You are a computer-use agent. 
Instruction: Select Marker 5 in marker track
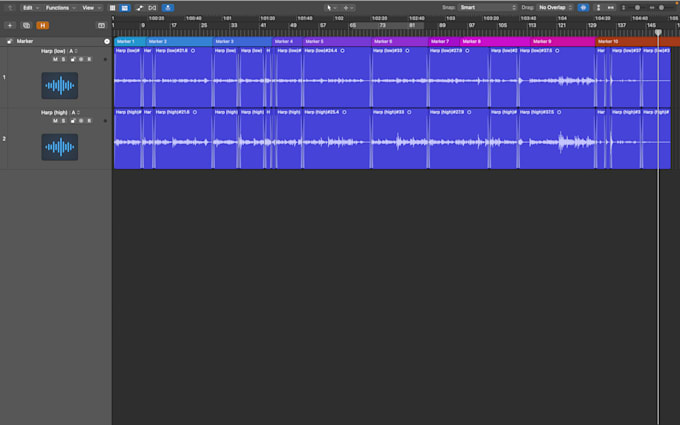coord(337,42)
